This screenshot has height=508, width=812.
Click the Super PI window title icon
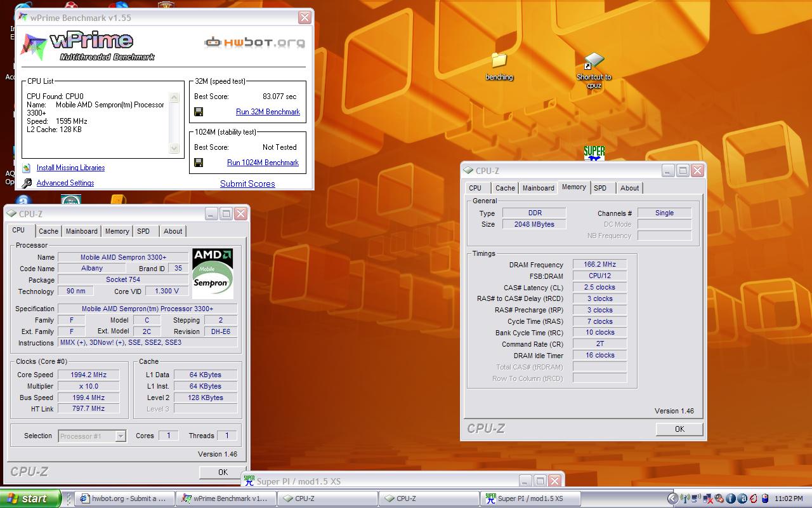coord(249,481)
